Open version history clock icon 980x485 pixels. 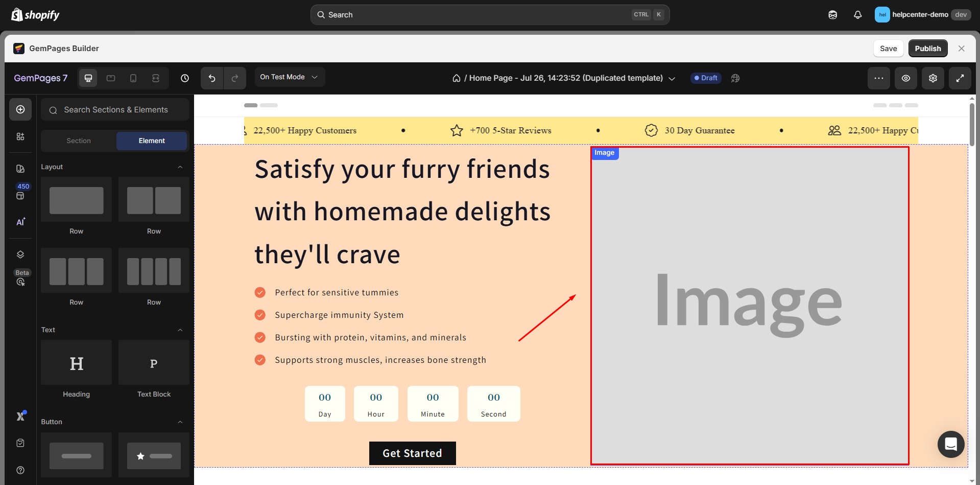(185, 78)
